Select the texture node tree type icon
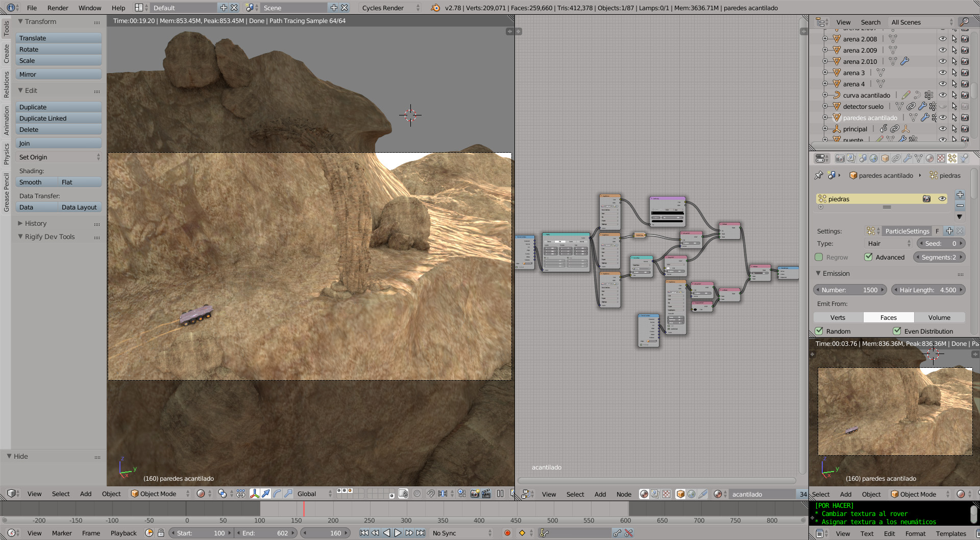The height and width of the screenshot is (540, 980). coord(667,494)
